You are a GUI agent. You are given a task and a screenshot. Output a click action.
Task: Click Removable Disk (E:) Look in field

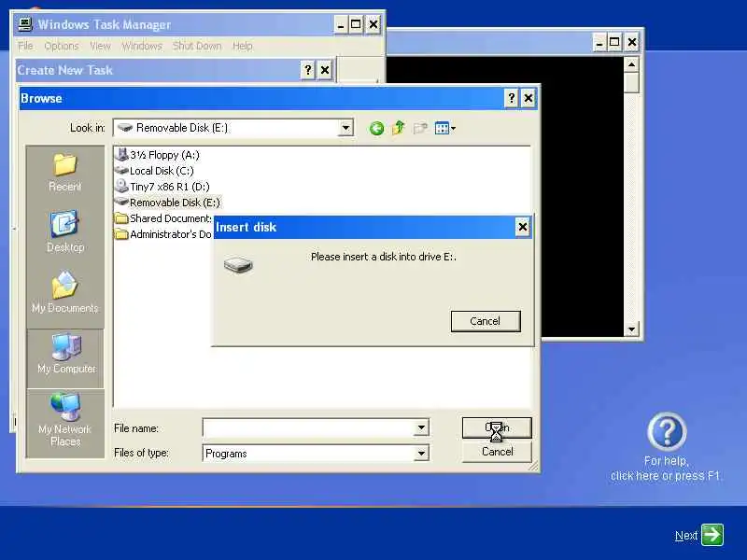(x=233, y=128)
